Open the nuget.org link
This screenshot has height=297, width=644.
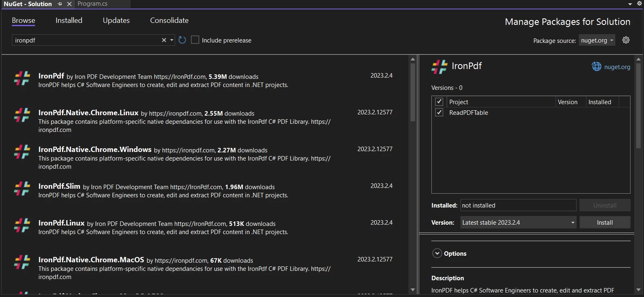tap(617, 67)
